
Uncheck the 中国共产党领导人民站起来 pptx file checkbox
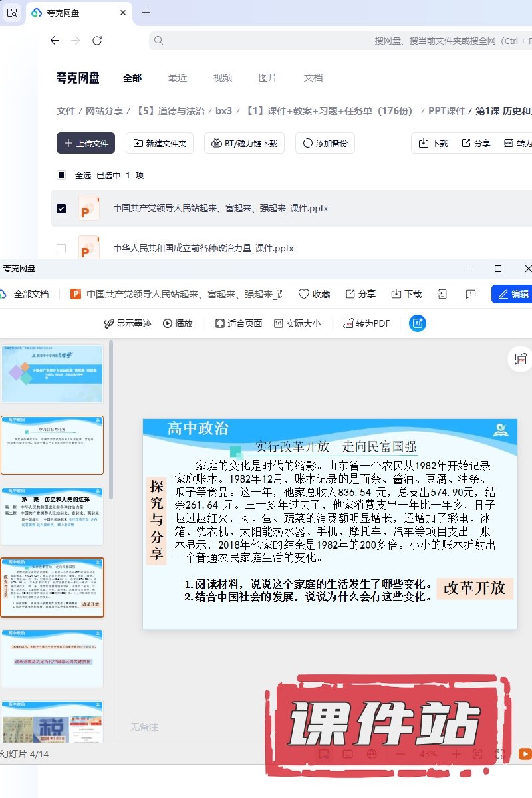point(61,209)
